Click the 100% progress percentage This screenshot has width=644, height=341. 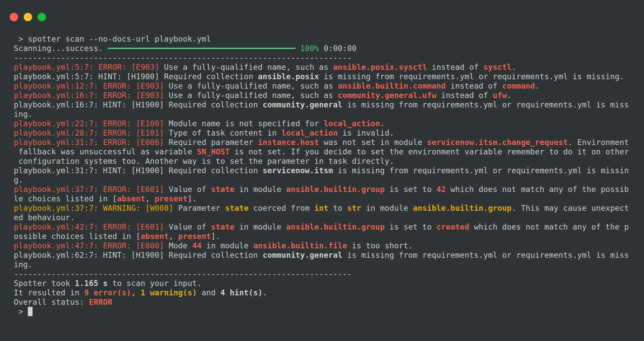309,49
